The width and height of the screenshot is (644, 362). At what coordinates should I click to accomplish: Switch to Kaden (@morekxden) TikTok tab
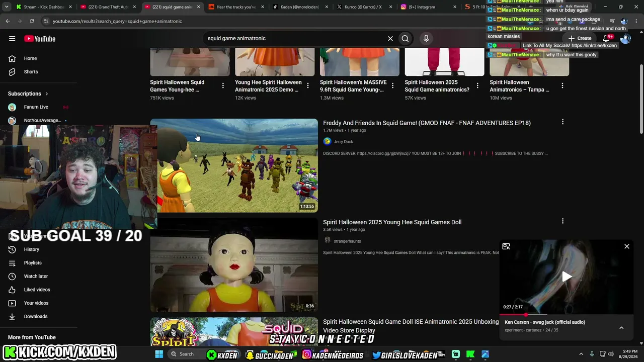pos(300,7)
